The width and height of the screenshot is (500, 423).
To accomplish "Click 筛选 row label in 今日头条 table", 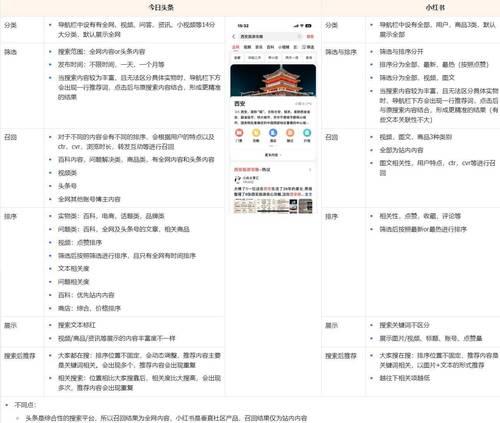I will (10, 52).
